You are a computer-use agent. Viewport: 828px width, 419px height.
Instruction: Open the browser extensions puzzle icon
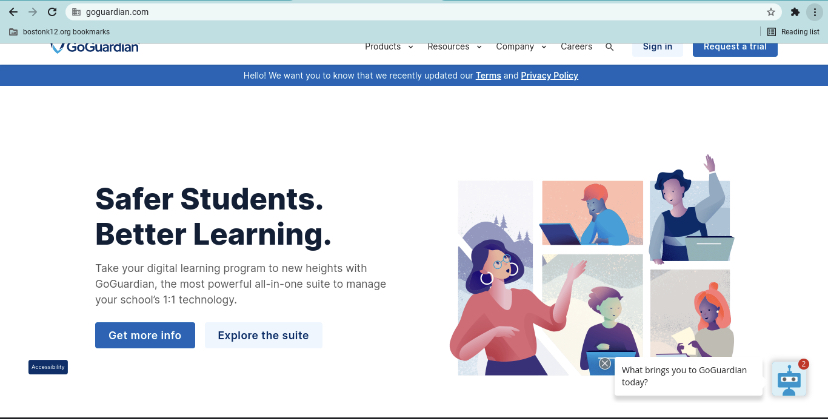(795, 12)
